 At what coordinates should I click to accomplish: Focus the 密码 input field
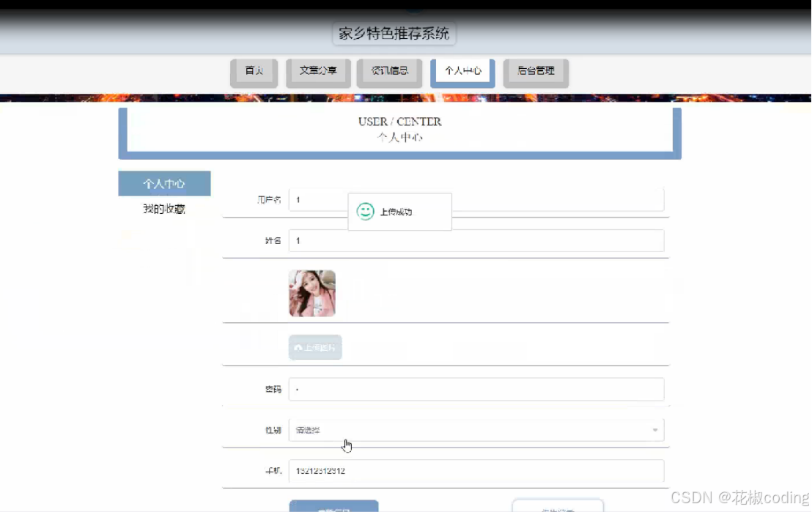point(476,389)
